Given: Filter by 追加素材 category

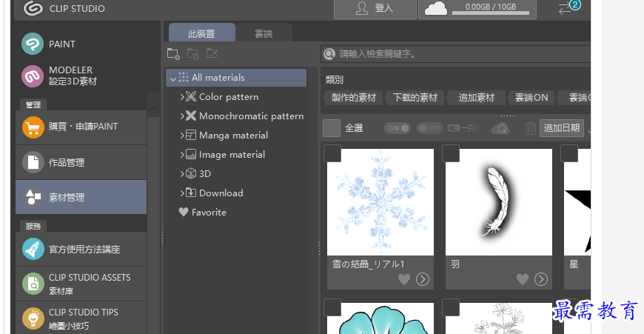Looking at the screenshot, I should coord(477,98).
